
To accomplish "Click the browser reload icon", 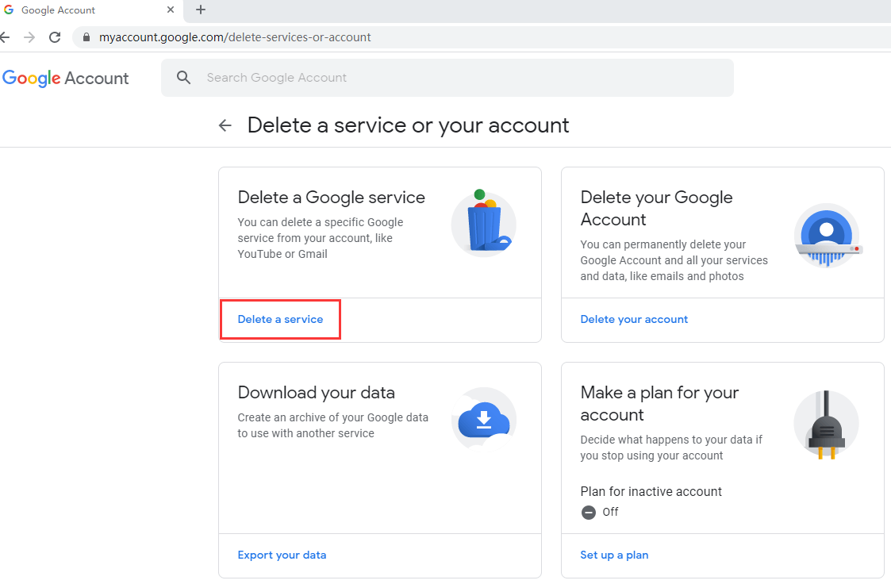I will click(x=55, y=37).
